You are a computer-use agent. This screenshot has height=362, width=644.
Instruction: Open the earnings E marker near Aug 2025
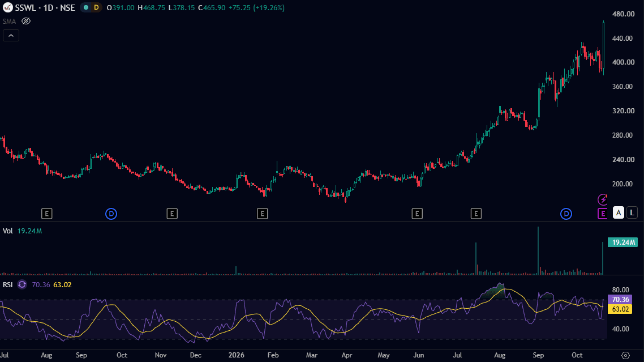[x=47, y=214]
